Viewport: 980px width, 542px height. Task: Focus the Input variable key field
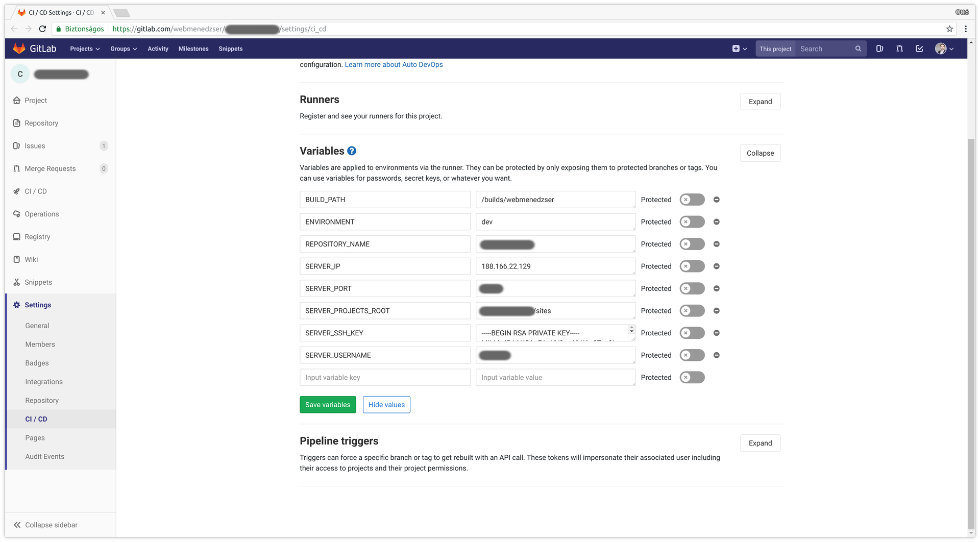[x=385, y=377]
